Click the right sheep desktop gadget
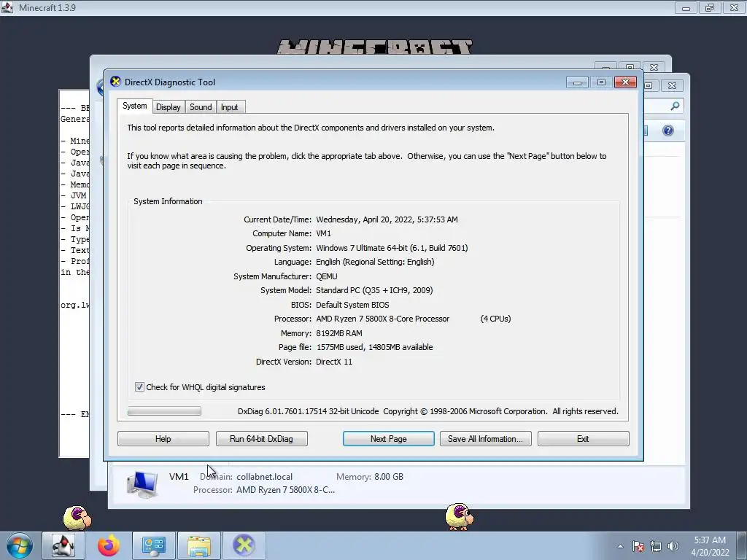Image resolution: width=747 pixels, height=560 pixels. click(x=460, y=516)
